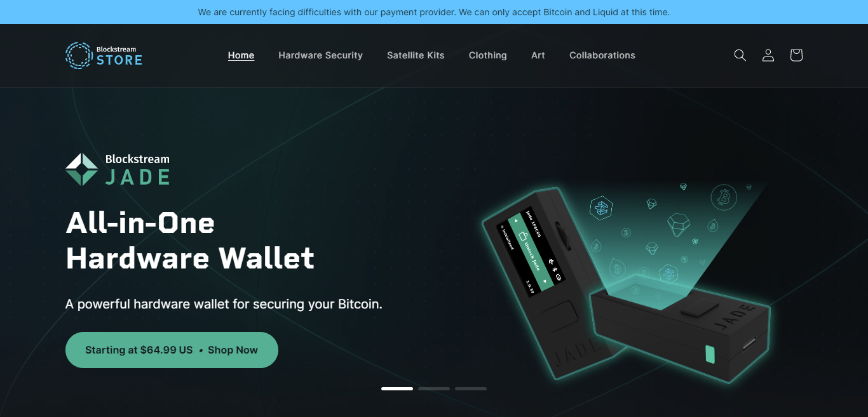Open the search magnifier icon
868x417 pixels.
click(x=740, y=55)
